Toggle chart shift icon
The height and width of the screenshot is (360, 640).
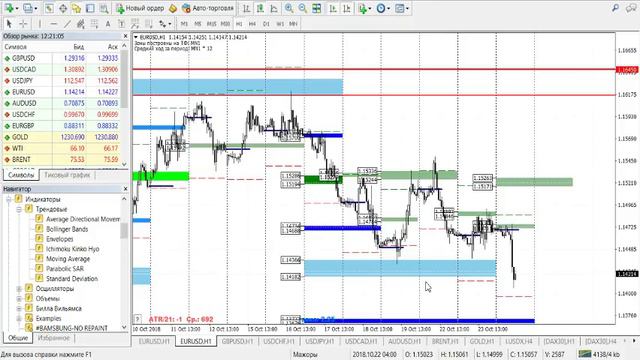(347, 8)
